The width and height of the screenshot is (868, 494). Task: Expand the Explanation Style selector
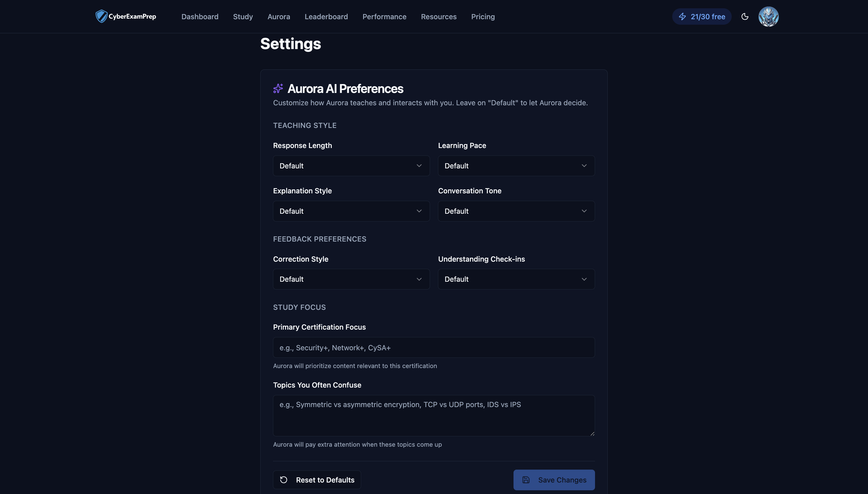351,211
